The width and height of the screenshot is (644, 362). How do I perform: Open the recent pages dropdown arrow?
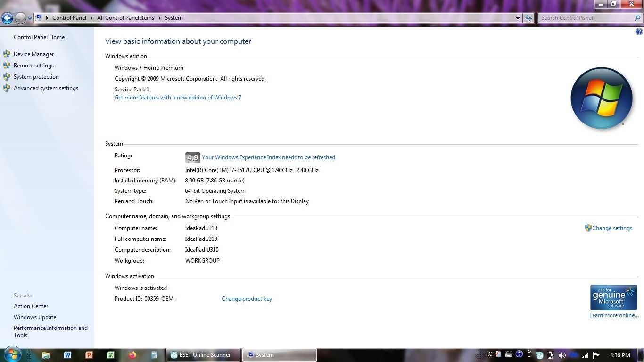tap(30, 18)
